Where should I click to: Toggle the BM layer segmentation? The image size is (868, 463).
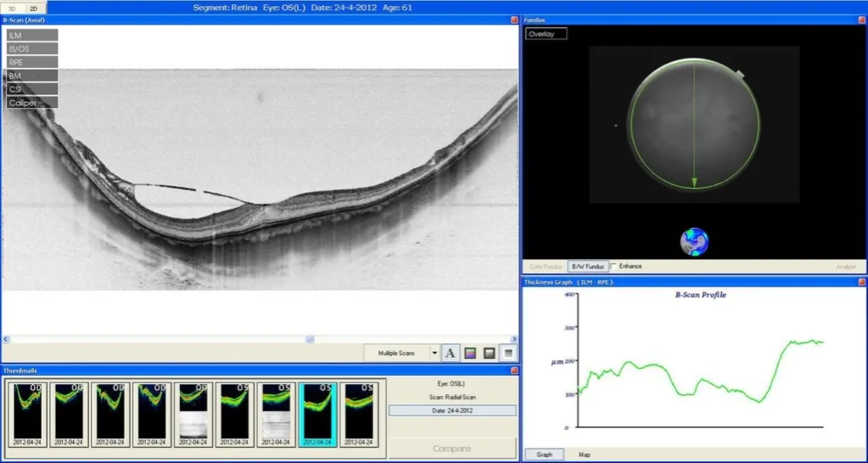tap(32, 75)
